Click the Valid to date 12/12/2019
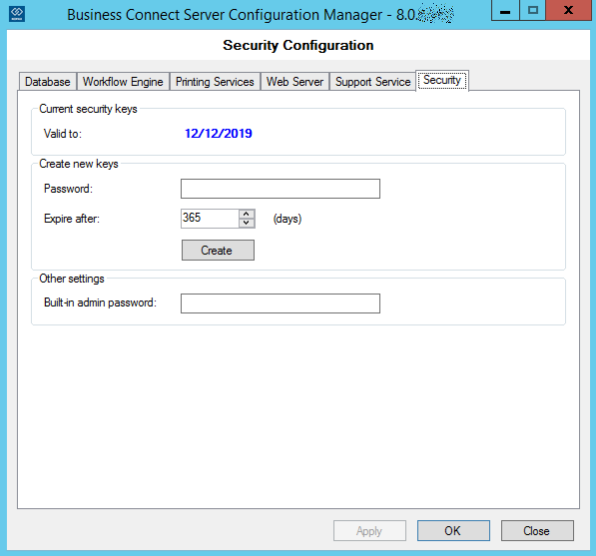This screenshot has height=556, width=596. pyautogui.click(x=218, y=133)
